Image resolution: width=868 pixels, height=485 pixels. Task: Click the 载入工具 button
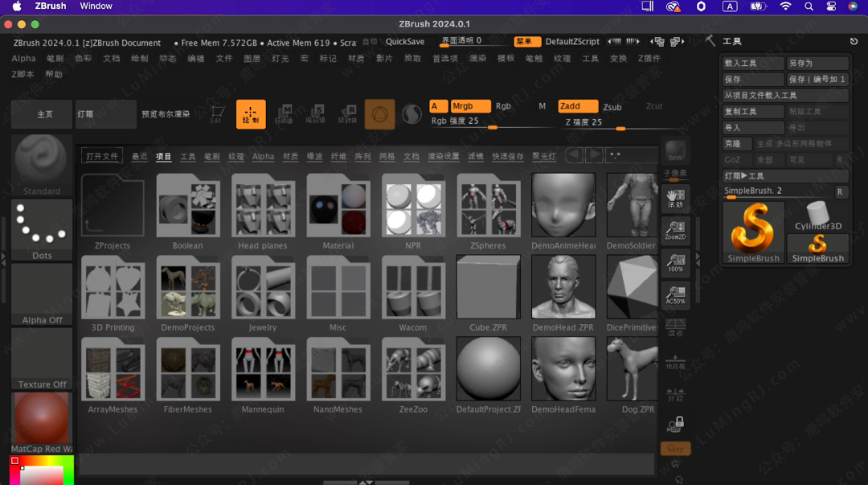click(x=751, y=64)
